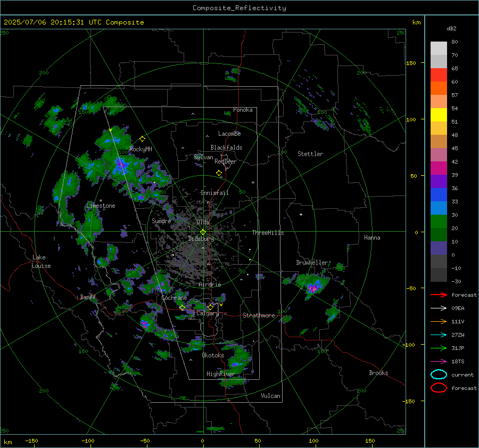Click the Stettler city label
This screenshot has height=448, width=479.
(x=310, y=154)
